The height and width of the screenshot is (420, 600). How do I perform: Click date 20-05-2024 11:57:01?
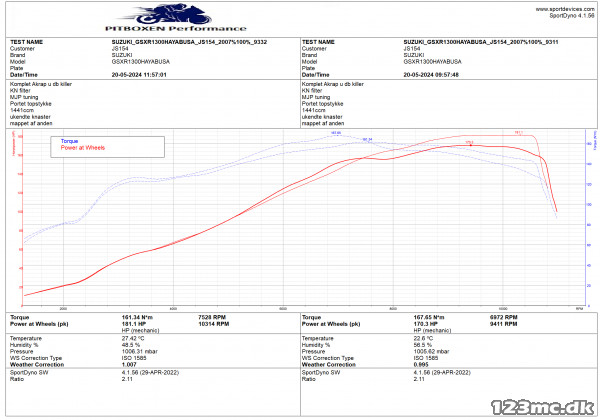(x=139, y=75)
